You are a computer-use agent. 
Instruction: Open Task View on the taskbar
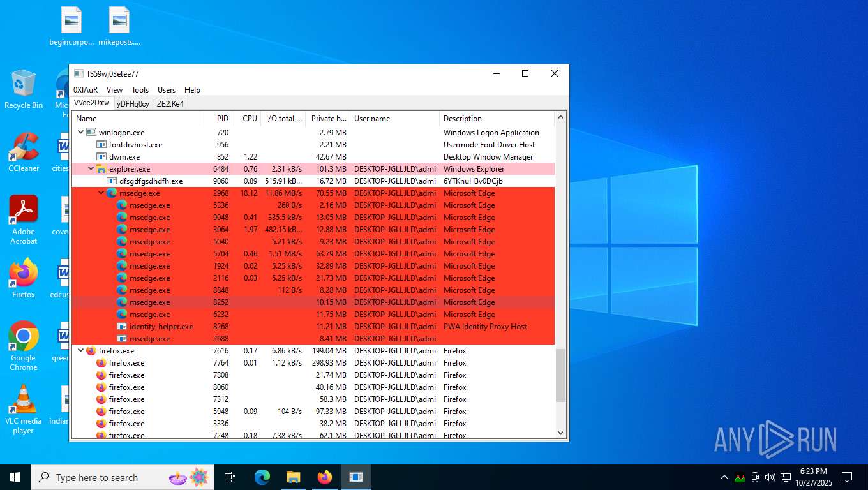tap(230, 477)
